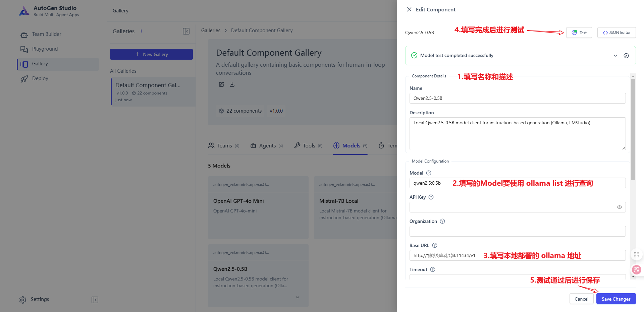This screenshot has width=644, height=312.
Task: Switch to the Tools tab
Action: (308, 146)
